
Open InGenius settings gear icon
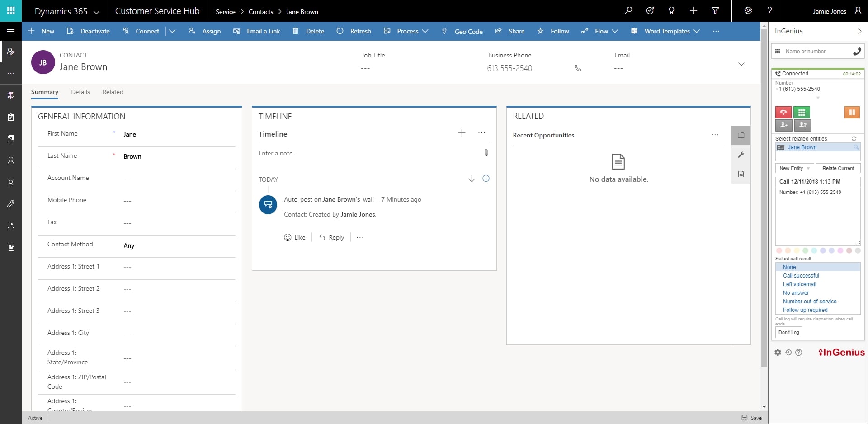[778, 353]
